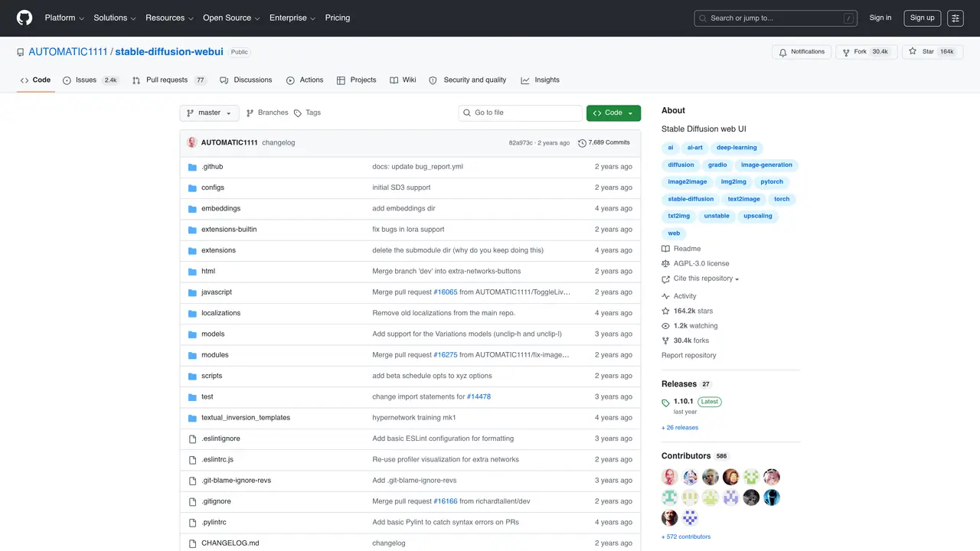Click the .pylintrc file icon
The width and height of the screenshot is (980, 551).
click(193, 522)
